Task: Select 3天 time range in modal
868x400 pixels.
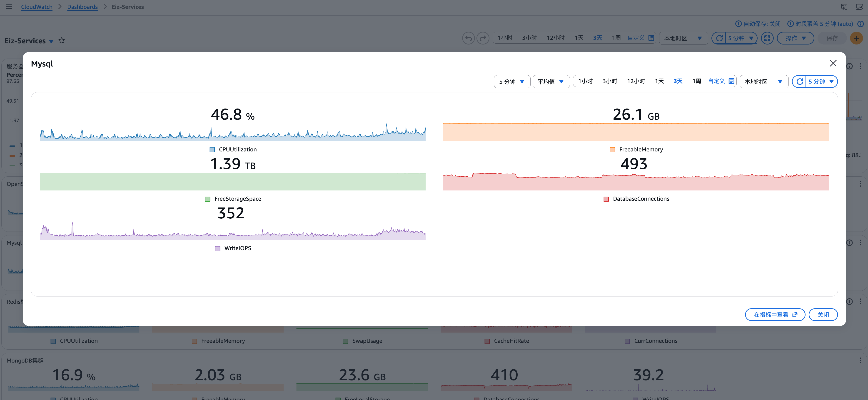Action: tap(678, 81)
